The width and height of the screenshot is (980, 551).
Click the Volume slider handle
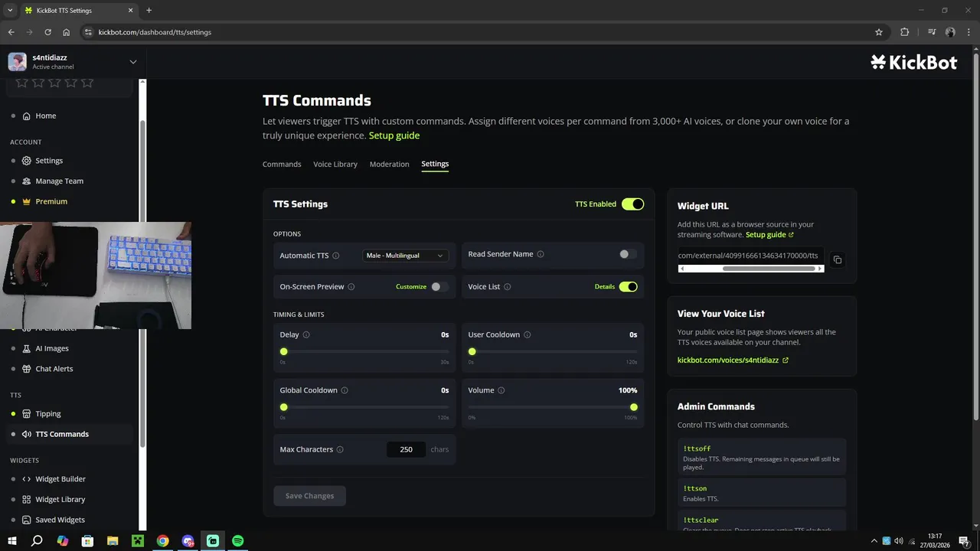coord(634,407)
